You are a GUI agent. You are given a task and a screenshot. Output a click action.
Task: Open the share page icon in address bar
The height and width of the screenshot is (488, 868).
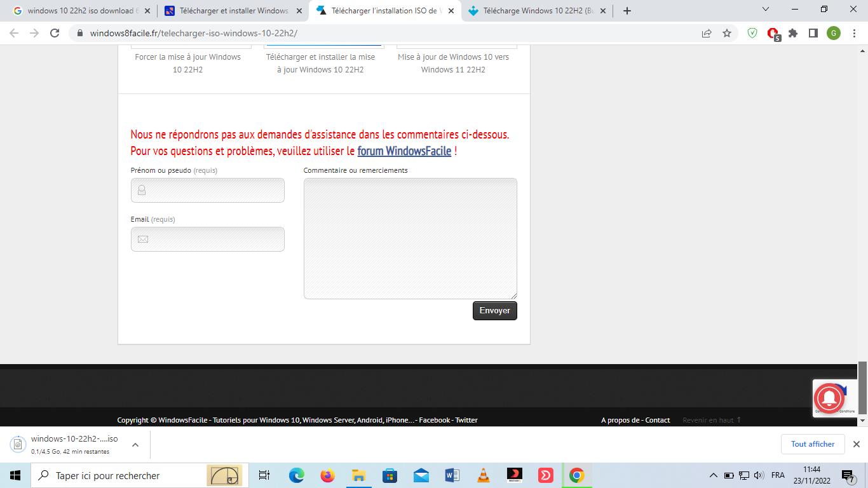pos(707,33)
